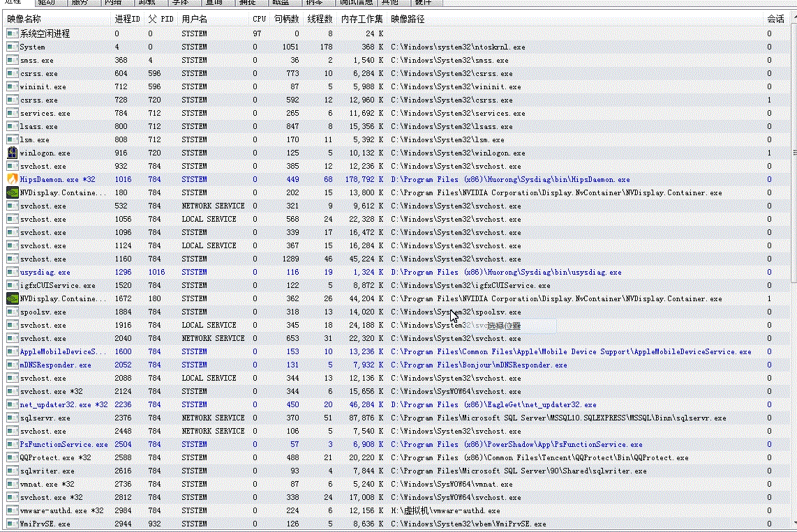Sort by the 内存工作集 column header

[x=362, y=19]
